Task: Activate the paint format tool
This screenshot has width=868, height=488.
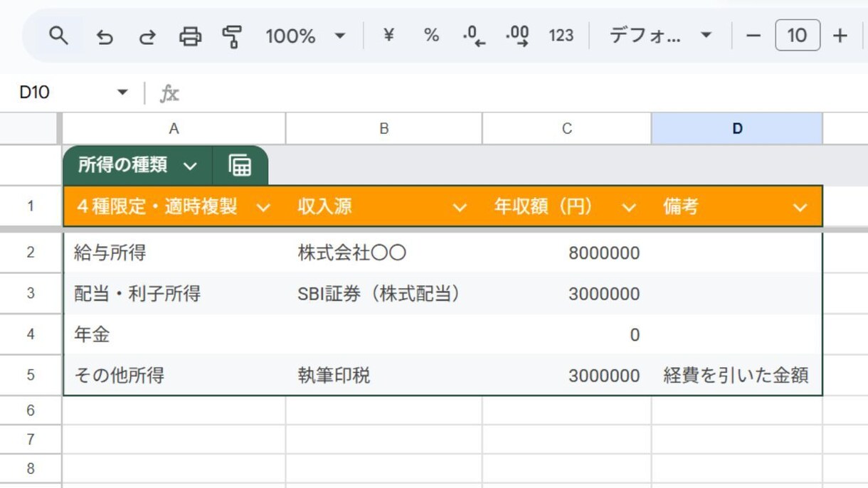Action: coord(232,36)
